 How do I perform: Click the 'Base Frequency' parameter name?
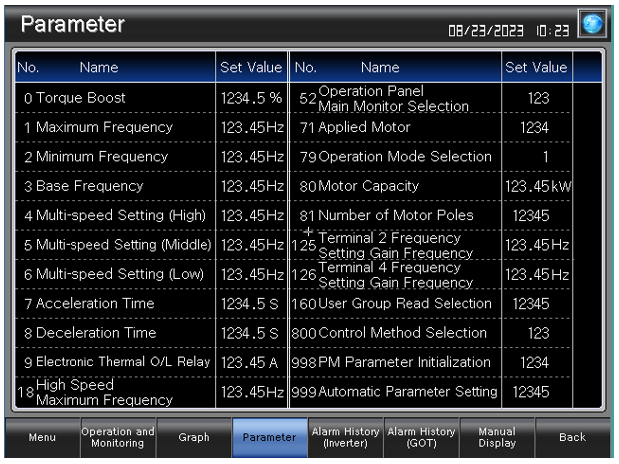coord(90,186)
